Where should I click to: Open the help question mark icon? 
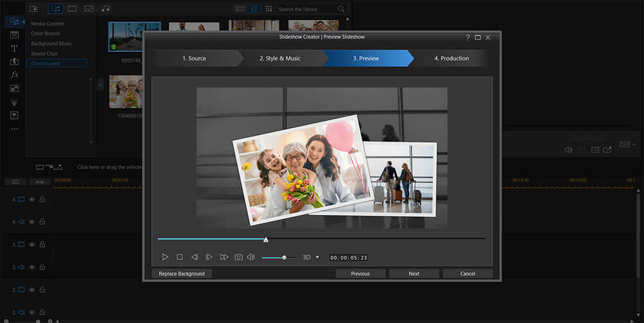click(467, 37)
